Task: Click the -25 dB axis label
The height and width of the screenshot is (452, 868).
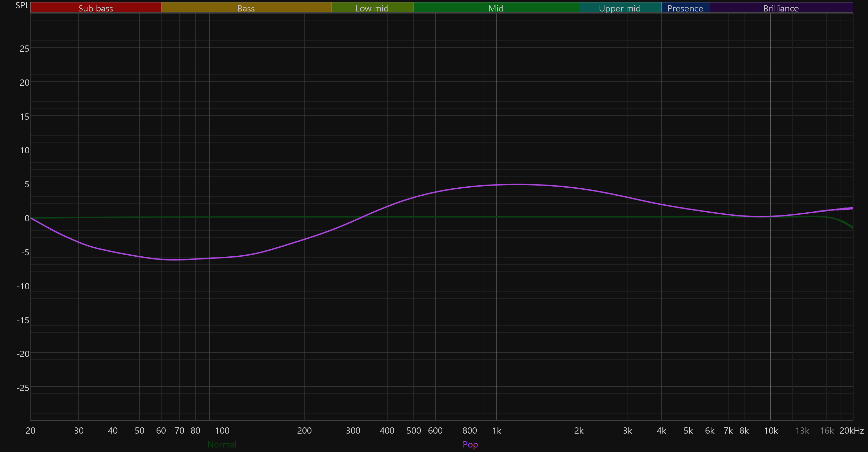Action: (x=23, y=388)
